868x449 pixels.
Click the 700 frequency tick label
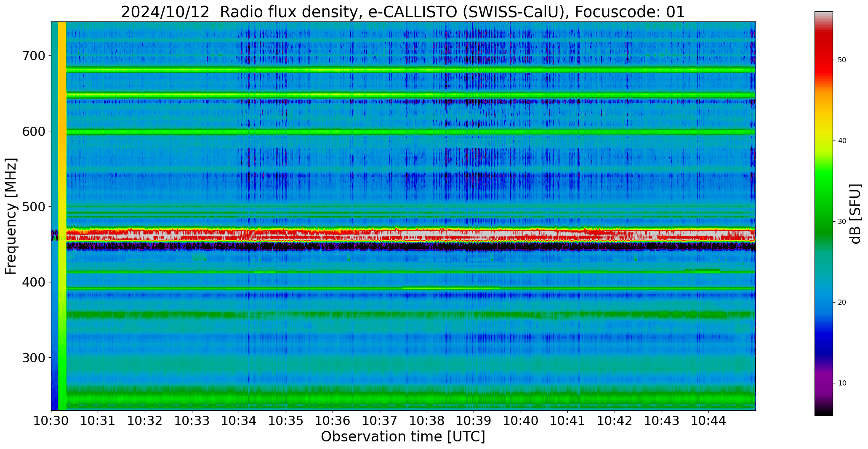click(x=34, y=56)
